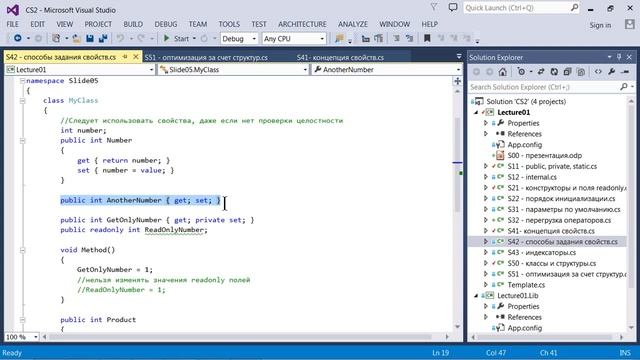Click the Sign in link
640x360 pixels.
[x=600, y=25]
